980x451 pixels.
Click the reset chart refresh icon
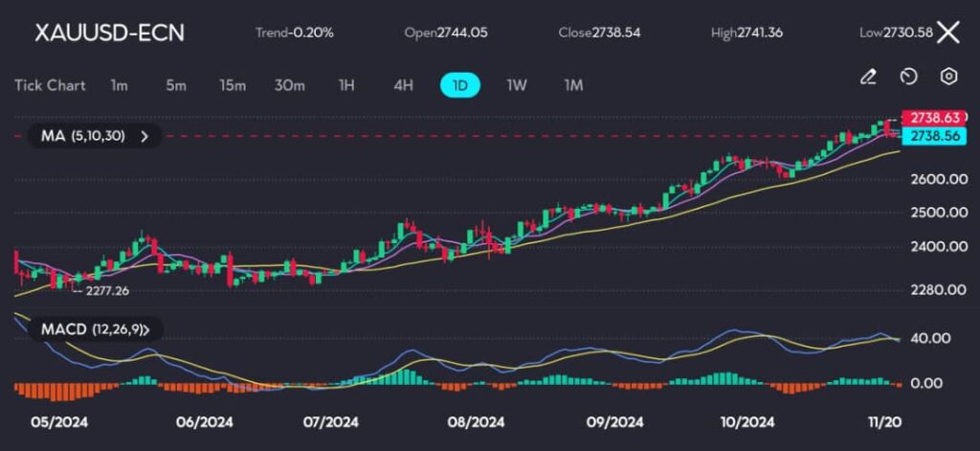909,77
